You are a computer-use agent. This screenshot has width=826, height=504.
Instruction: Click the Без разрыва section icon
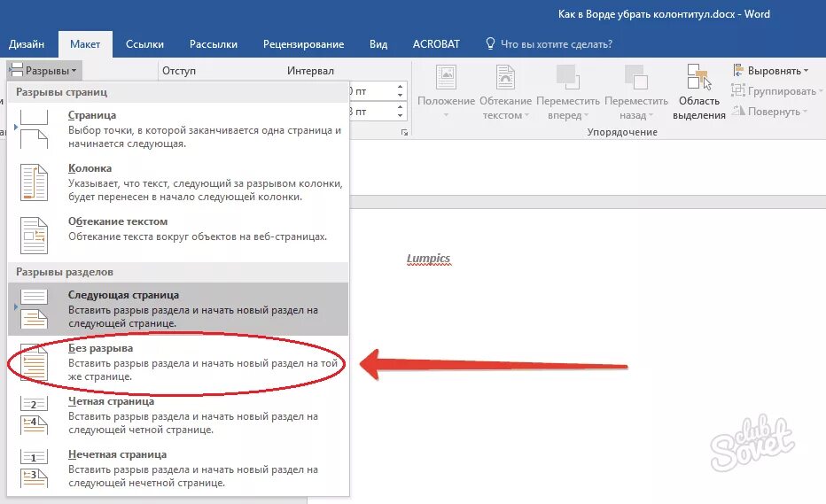point(34,362)
